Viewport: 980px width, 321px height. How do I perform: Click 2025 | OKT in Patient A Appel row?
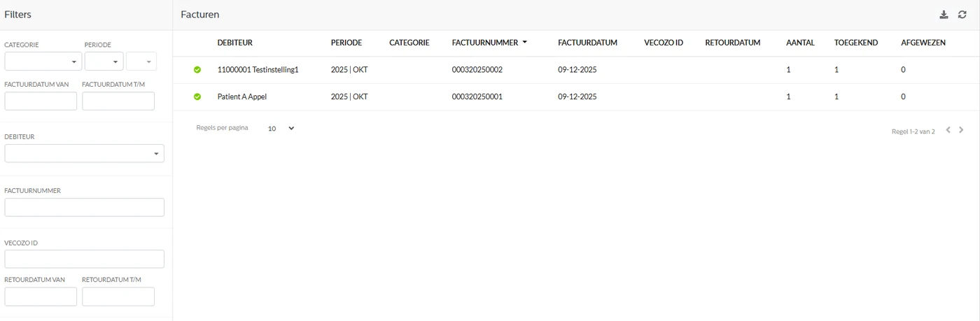click(x=349, y=97)
